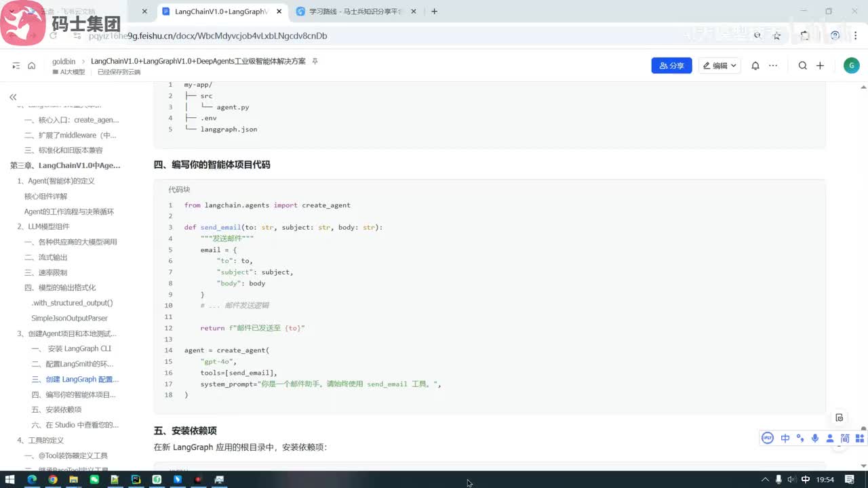
Task: Open browser extensions puzzle icon
Action: tap(805, 36)
